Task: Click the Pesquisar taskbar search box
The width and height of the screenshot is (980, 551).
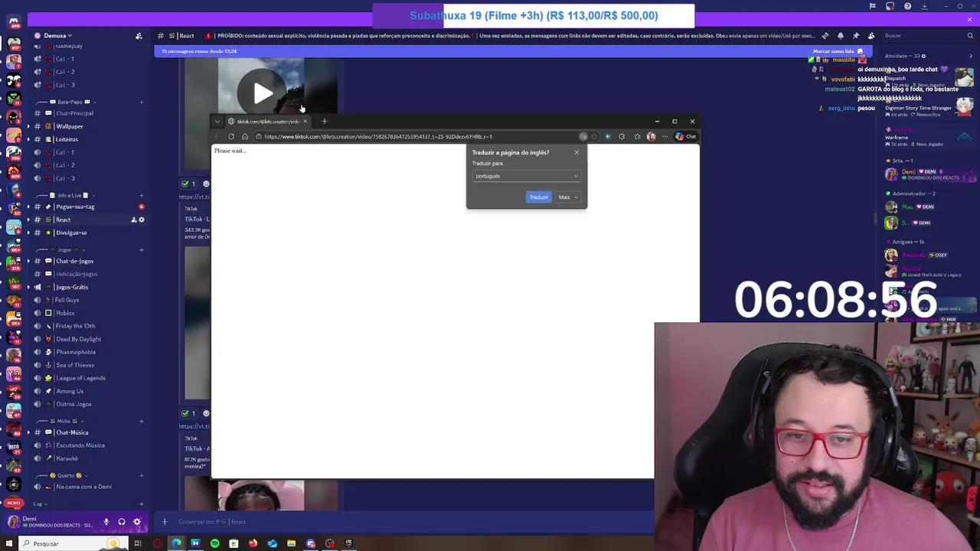Action: click(73, 543)
